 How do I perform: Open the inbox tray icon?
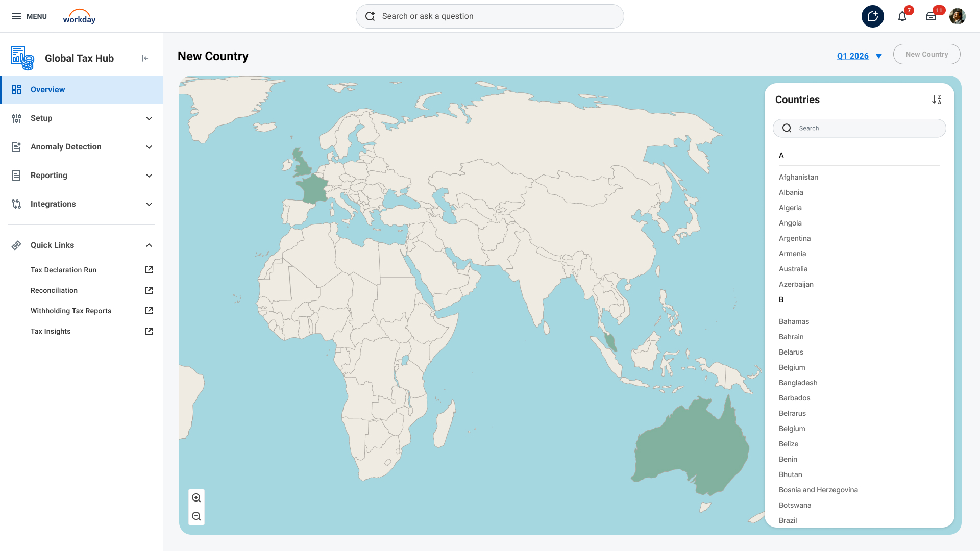(x=931, y=16)
